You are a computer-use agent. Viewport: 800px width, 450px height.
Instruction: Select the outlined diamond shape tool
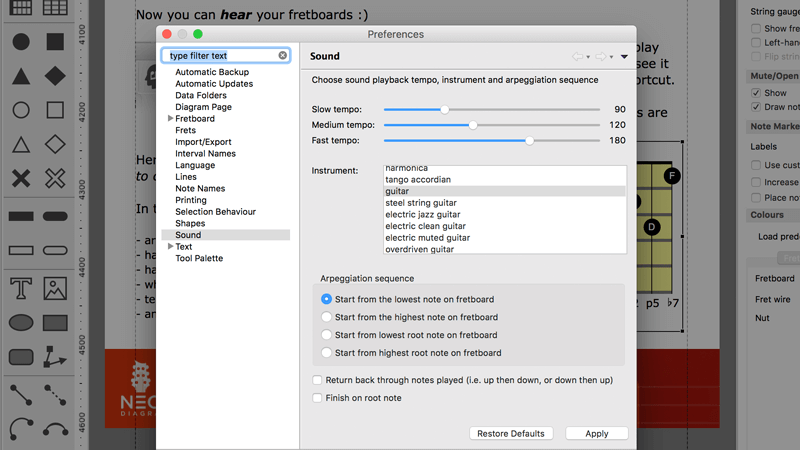point(55,144)
